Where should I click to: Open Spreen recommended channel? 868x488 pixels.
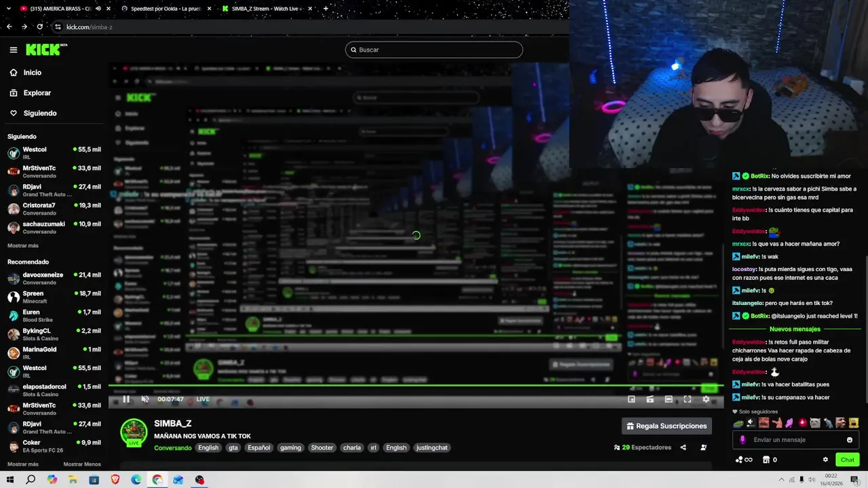click(54, 297)
